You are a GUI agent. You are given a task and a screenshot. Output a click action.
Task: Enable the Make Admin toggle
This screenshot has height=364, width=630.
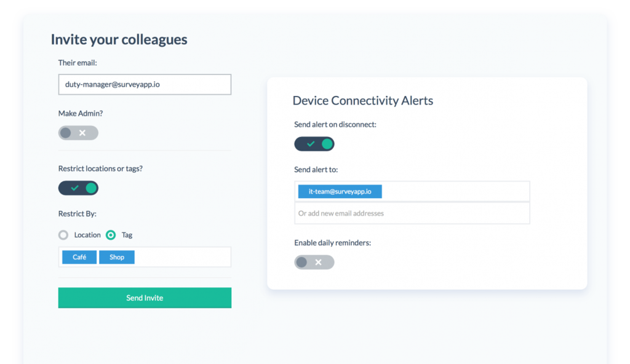(x=78, y=133)
